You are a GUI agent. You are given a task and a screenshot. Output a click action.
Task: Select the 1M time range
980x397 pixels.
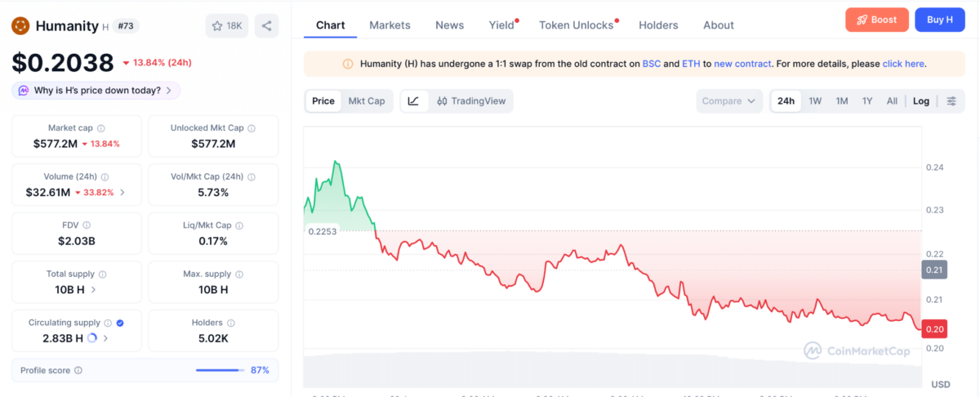point(841,101)
